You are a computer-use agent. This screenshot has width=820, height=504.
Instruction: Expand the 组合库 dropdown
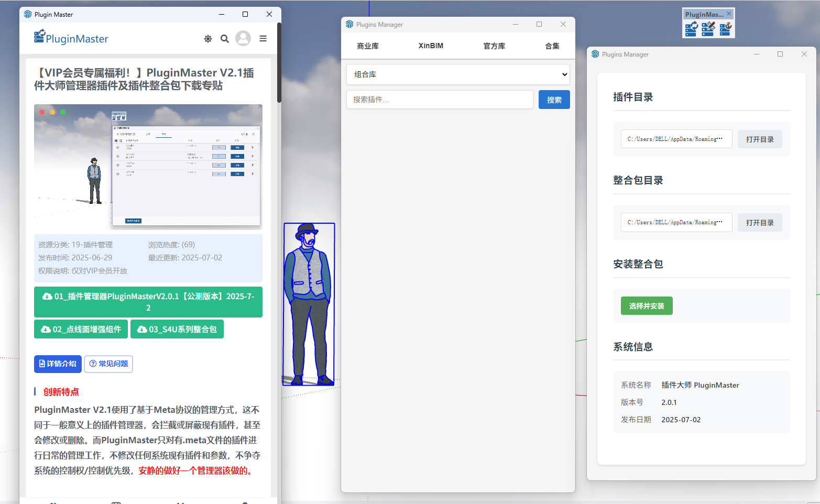click(x=457, y=74)
